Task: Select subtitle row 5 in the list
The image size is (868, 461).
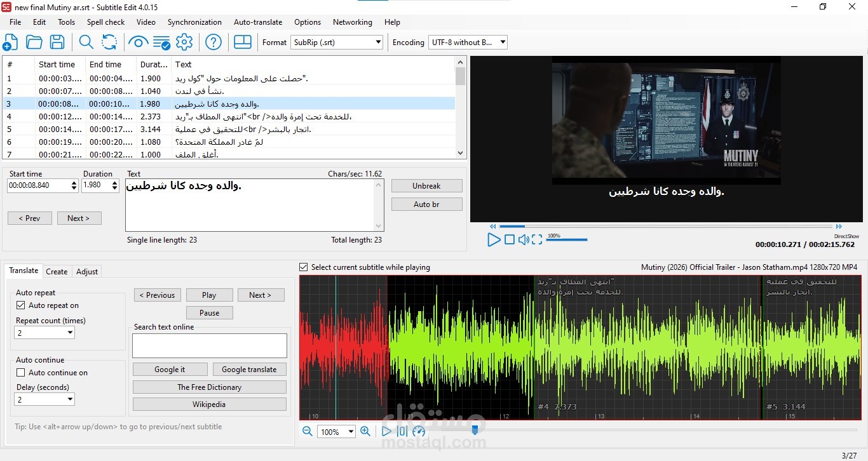Action: 229,130
